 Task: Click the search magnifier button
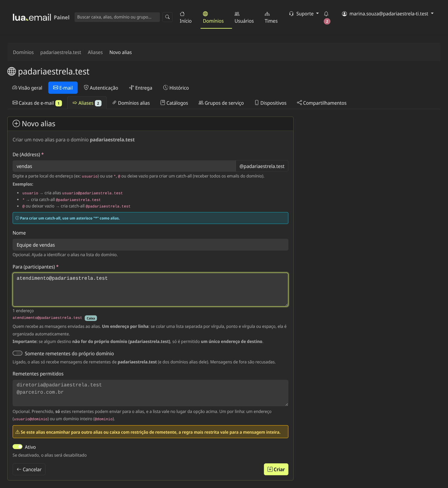click(x=167, y=17)
